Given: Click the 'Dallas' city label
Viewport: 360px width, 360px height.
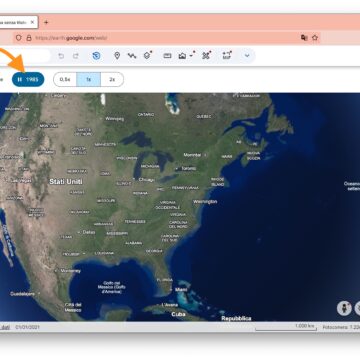Looking at the screenshot, I should pos(89,232).
